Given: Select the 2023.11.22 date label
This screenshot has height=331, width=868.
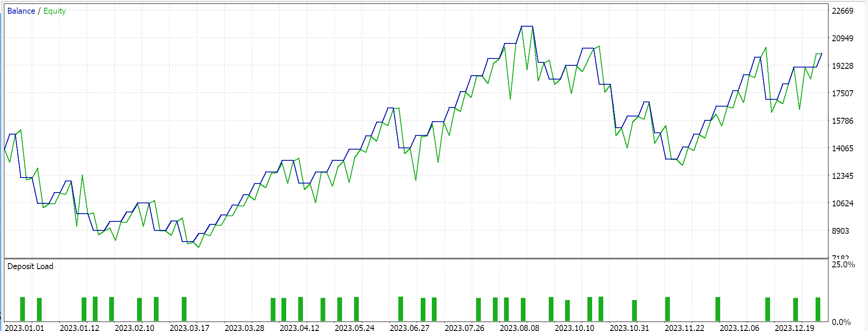Looking at the screenshot, I should (x=685, y=328).
